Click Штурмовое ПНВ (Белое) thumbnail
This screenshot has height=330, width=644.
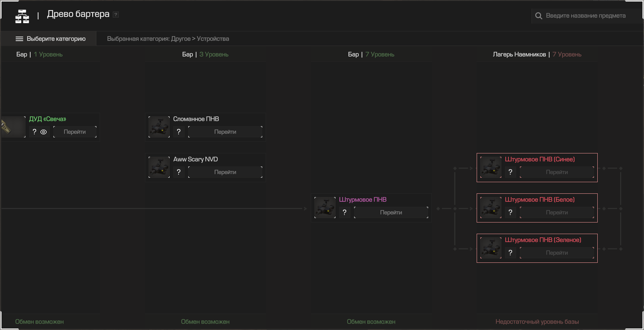click(491, 208)
